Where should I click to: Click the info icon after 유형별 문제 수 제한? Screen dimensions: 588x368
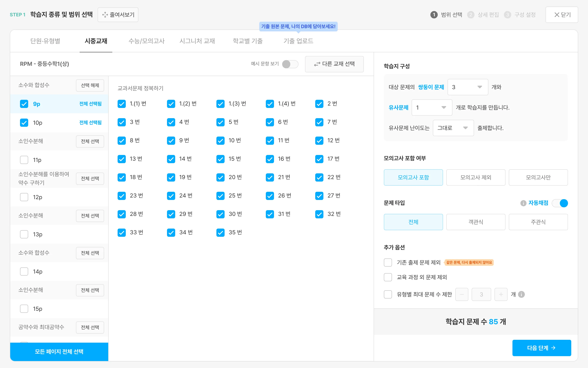[x=521, y=294]
